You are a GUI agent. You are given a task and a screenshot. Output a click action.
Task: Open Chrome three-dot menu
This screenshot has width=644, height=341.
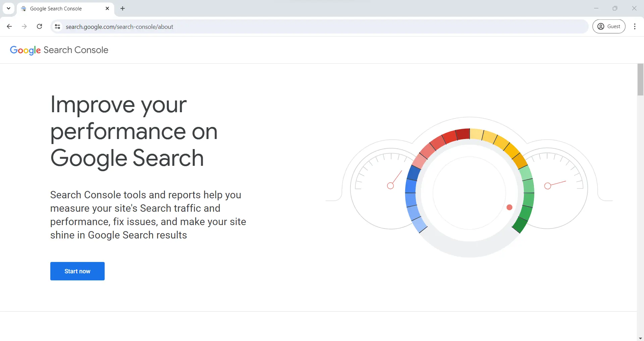pos(635,26)
